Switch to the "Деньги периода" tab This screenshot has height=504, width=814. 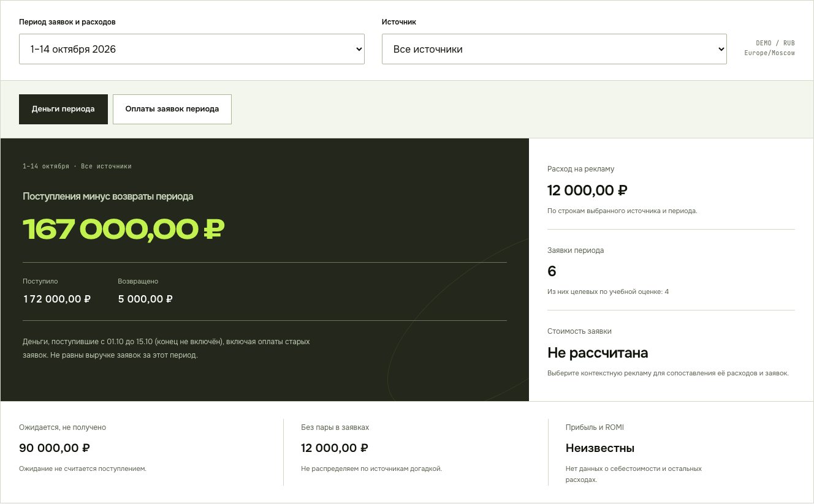(63, 109)
